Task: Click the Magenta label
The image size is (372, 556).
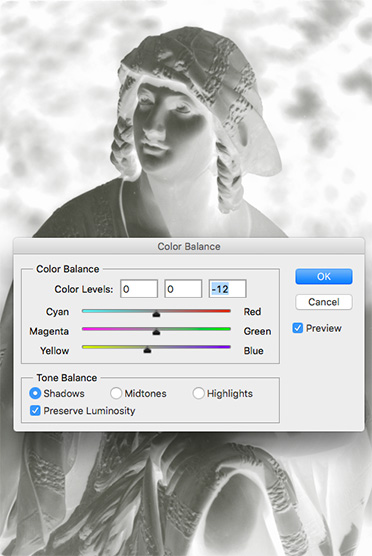Action: 49,332
